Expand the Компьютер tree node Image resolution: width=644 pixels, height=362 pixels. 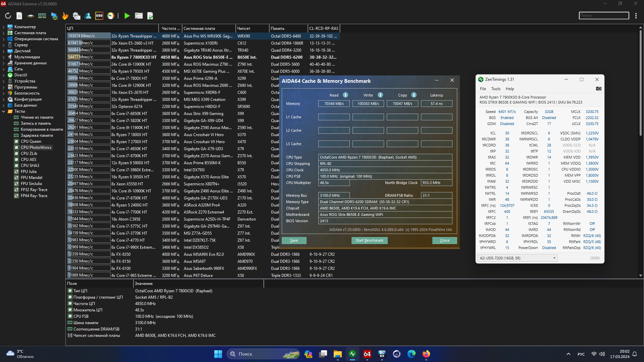4,27
